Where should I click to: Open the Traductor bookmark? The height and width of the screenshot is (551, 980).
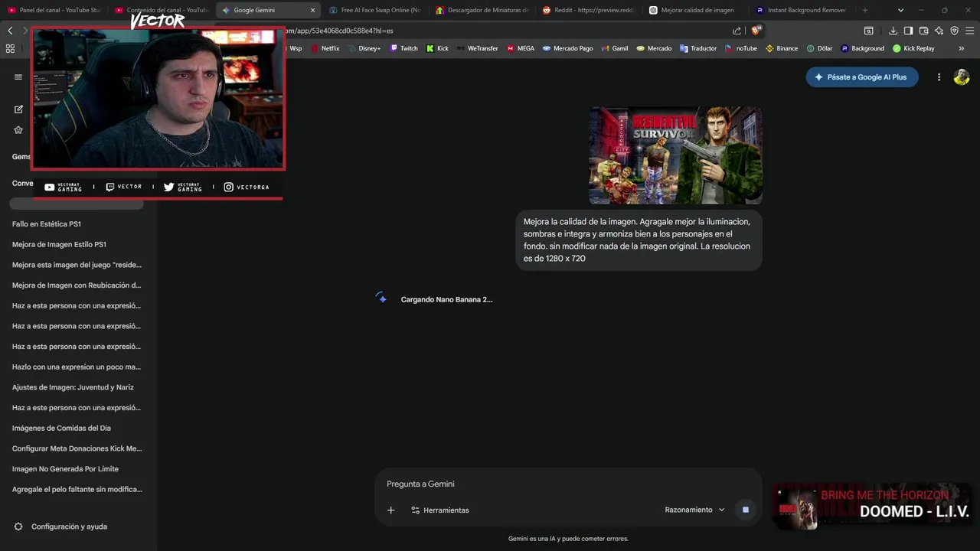coord(697,48)
